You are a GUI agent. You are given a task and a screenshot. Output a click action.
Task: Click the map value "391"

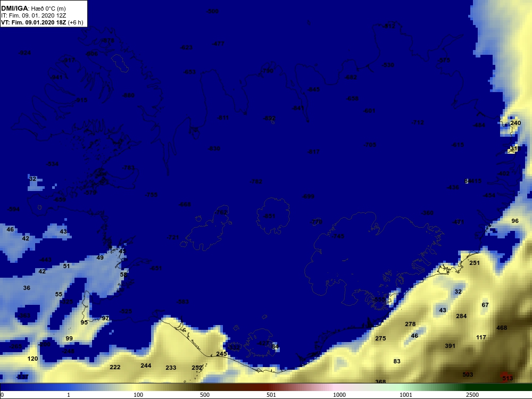click(450, 346)
